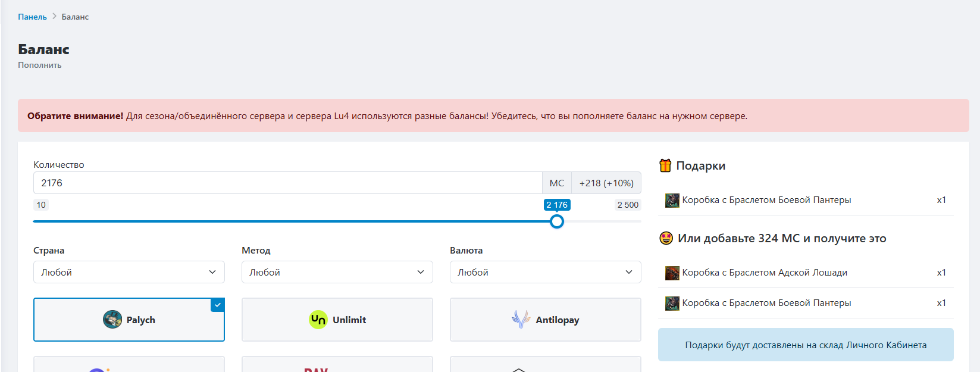Click the hell horse bracelet box icon
This screenshot has width=980, height=372.
tap(672, 273)
